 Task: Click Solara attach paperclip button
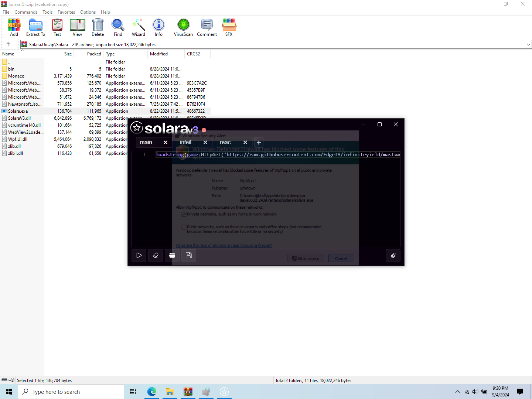(x=393, y=255)
